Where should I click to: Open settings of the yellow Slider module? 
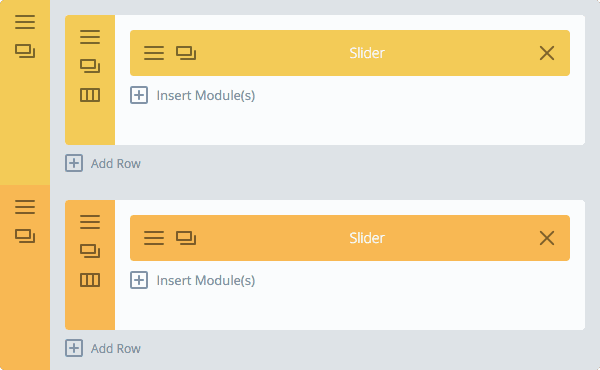(x=154, y=53)
